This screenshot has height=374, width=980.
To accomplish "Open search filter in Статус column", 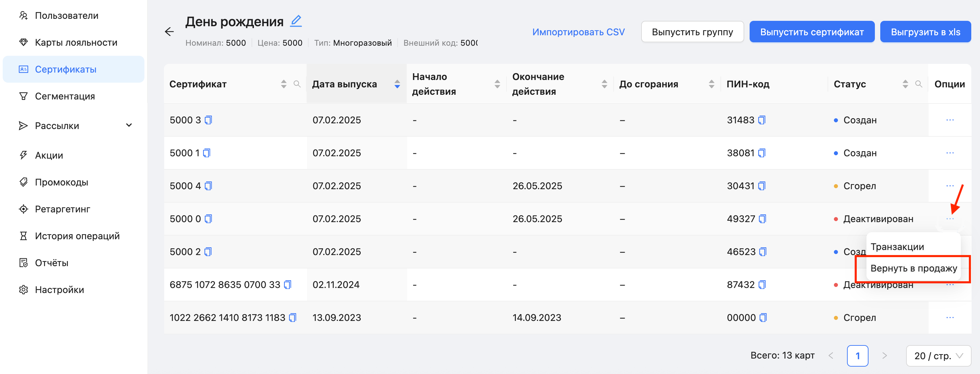I will pyautogui.click(x=918, y=84).
